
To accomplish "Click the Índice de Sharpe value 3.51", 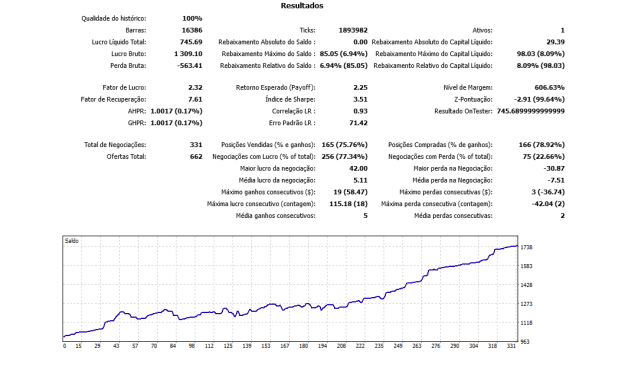I will click(x=360, y=100).
